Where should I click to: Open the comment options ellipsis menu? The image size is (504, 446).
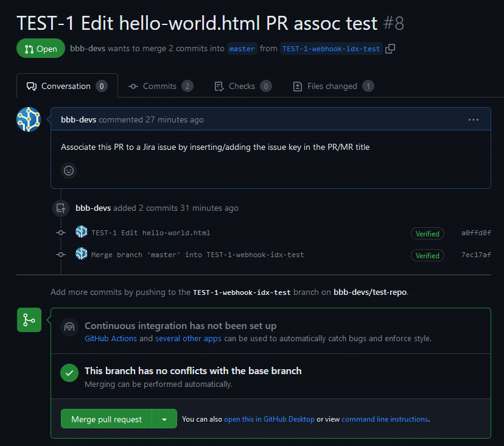[x=474, y=120]
